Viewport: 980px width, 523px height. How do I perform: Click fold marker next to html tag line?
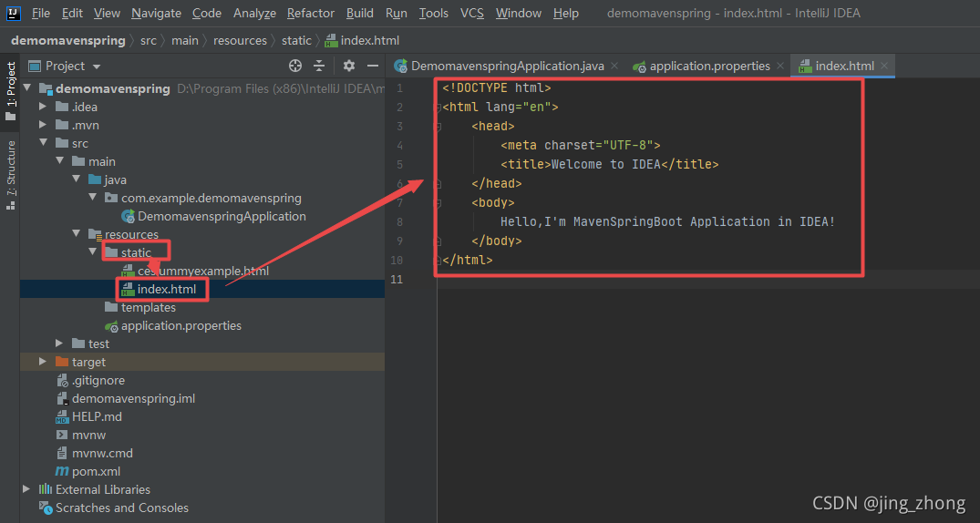[x=438, y=108]
